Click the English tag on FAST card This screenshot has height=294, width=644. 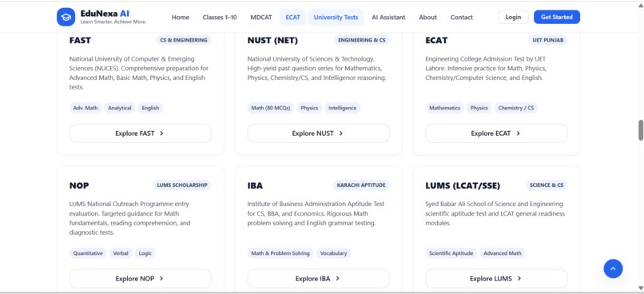(150, 108)
